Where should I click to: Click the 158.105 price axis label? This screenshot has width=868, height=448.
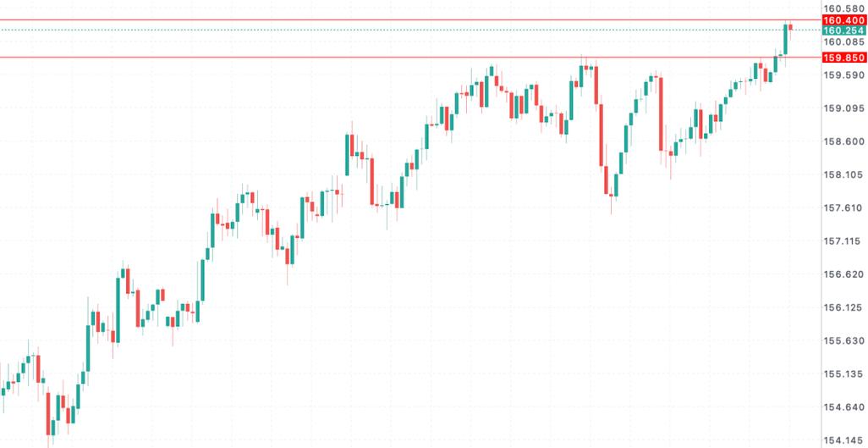843,174
